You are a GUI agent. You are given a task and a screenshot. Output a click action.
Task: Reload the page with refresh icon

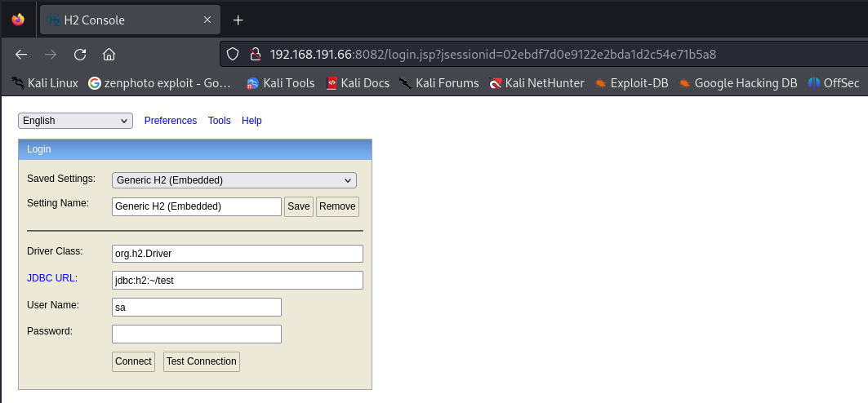pos(80,55)
